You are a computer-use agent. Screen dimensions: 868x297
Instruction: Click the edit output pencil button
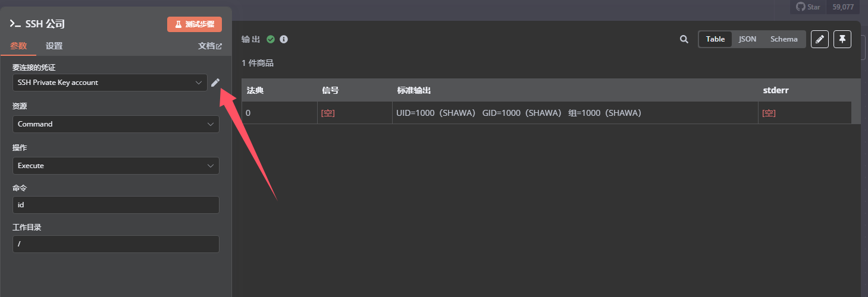coord(820,39)
